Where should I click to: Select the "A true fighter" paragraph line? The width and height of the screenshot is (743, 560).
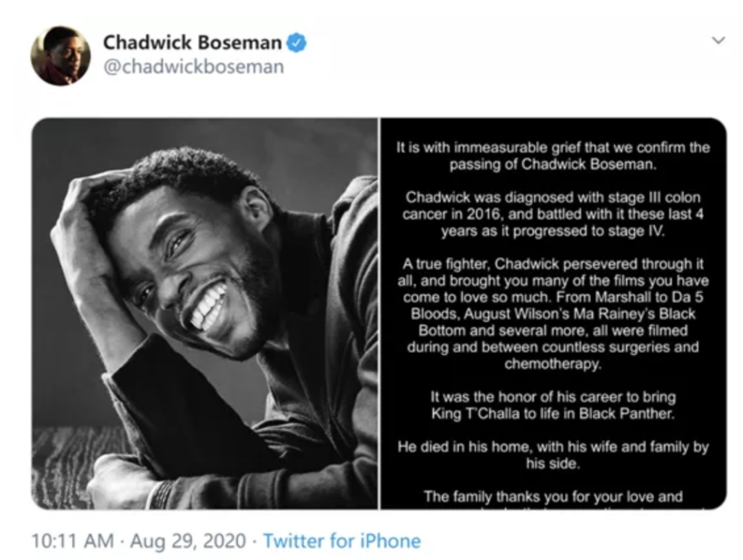pos(552,265)
